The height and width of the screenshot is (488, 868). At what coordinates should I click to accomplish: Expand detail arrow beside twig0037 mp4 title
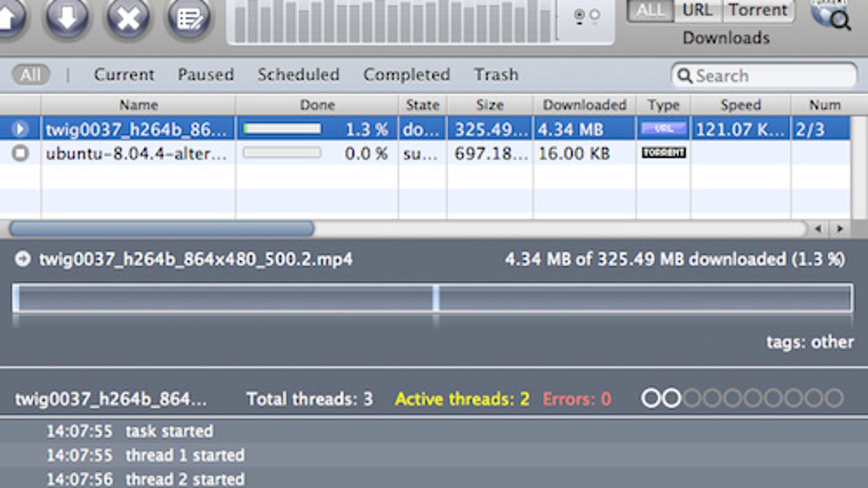pos(22,259)
